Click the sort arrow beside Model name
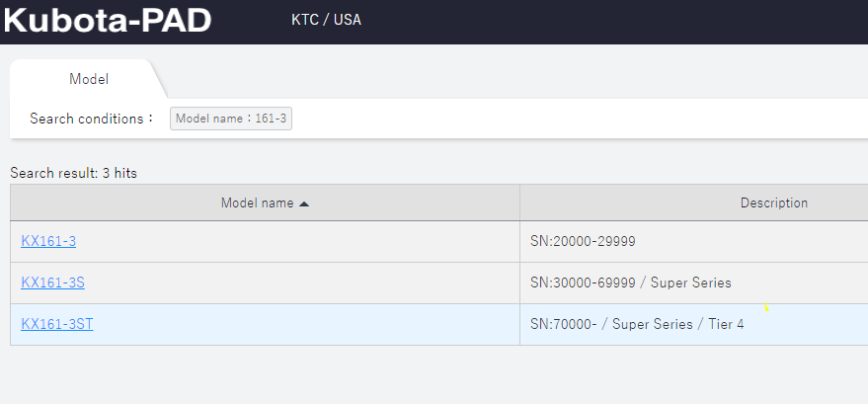Viewport: 868px width, 404px height. 304,203
